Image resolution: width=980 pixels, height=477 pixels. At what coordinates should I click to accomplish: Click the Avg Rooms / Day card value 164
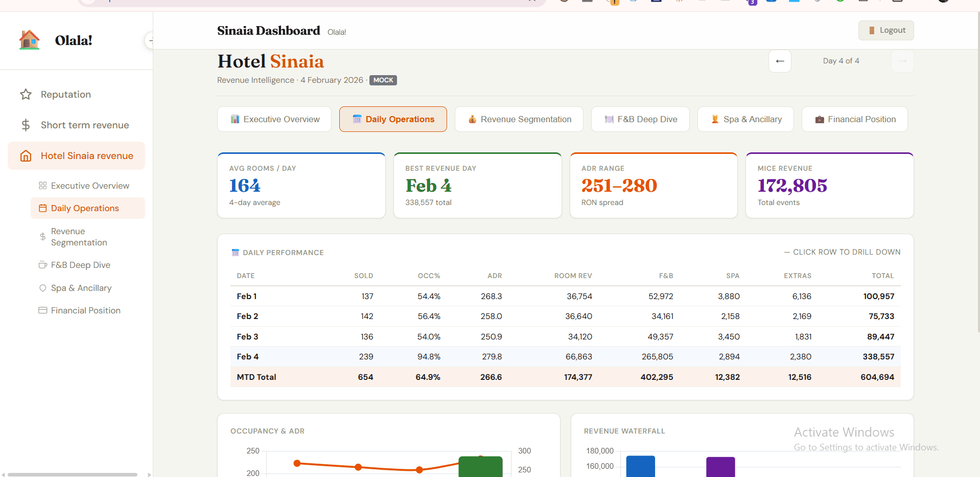pyautogui.click(x=245, y=186)
